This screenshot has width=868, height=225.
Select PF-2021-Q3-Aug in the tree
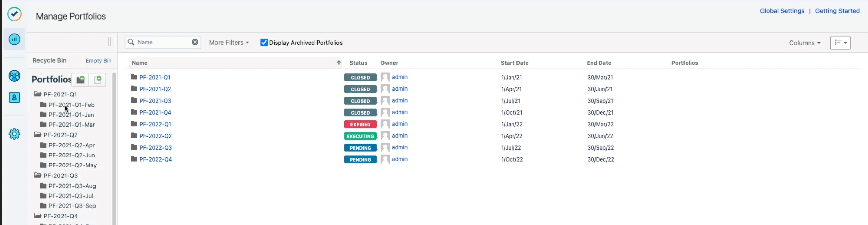coord(72,186)
